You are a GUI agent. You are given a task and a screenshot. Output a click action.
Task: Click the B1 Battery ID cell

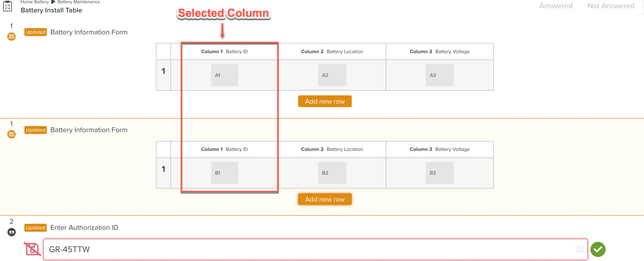[224, 173]
